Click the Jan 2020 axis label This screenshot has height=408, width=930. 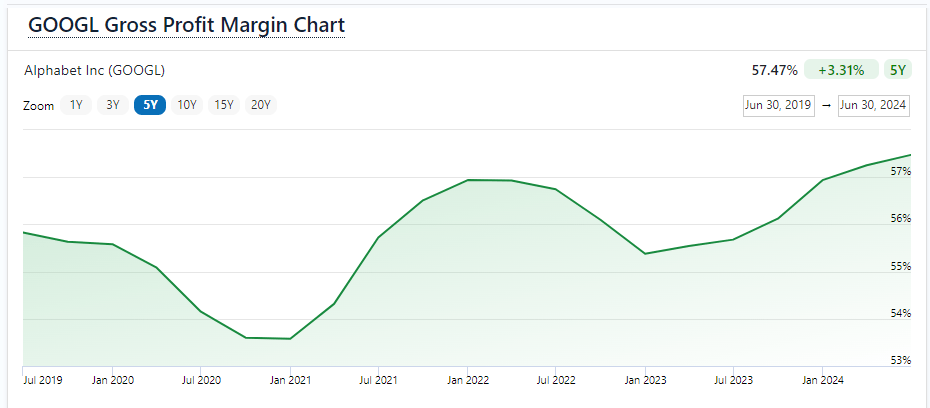coord(112,380)
